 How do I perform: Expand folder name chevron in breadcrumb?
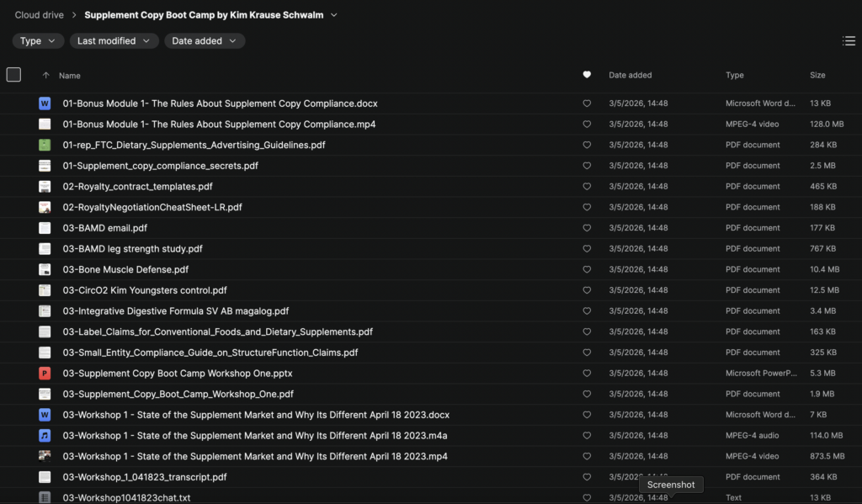click(333, 15)
